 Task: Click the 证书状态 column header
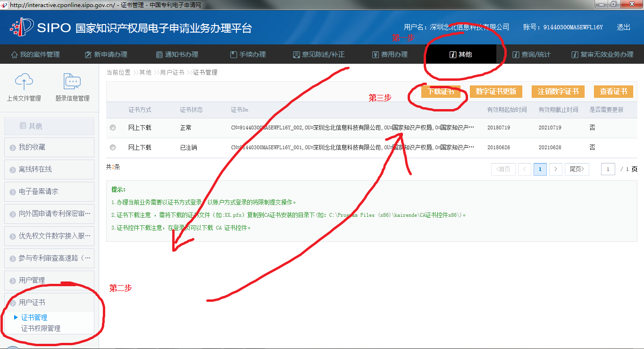[191, 110]
